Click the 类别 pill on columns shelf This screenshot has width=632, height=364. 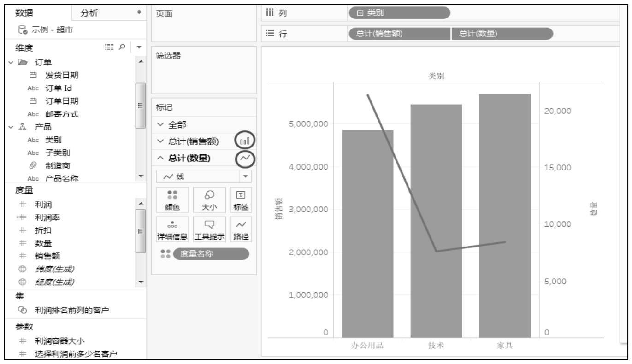tap(399, 12)
